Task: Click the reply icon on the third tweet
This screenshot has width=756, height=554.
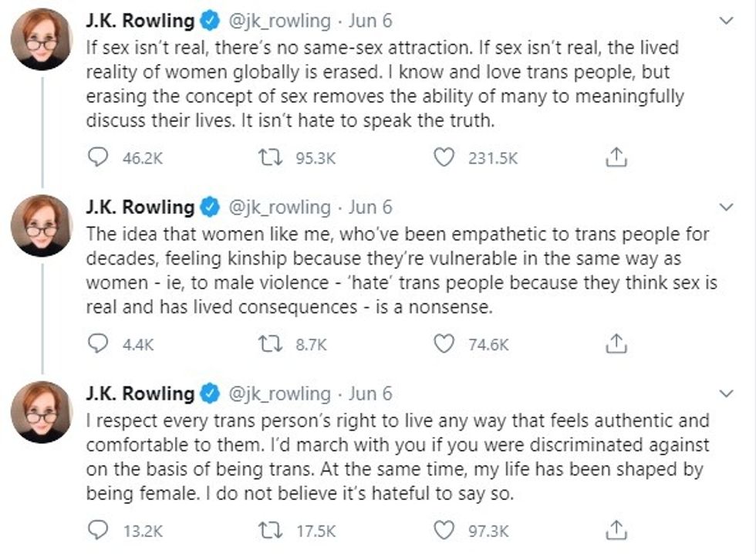Action: pyautogui.click(x=97, y=529)
